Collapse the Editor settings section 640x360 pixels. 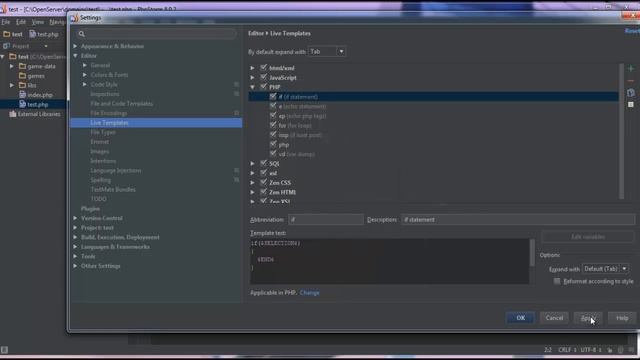tap(76, 56)
